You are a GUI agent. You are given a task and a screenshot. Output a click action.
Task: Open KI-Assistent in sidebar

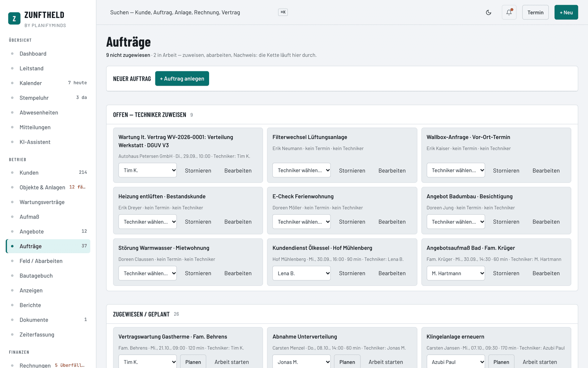point(48,142)
